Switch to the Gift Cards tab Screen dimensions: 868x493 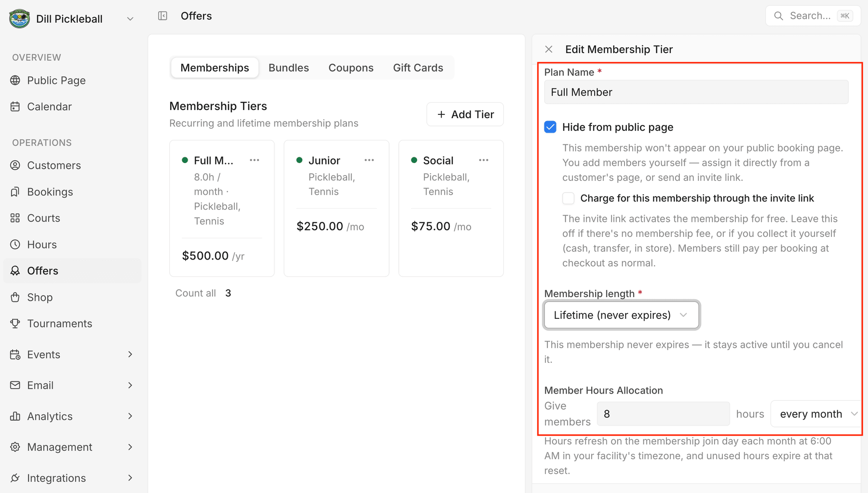pyautogui.click(x=418, y=68)
